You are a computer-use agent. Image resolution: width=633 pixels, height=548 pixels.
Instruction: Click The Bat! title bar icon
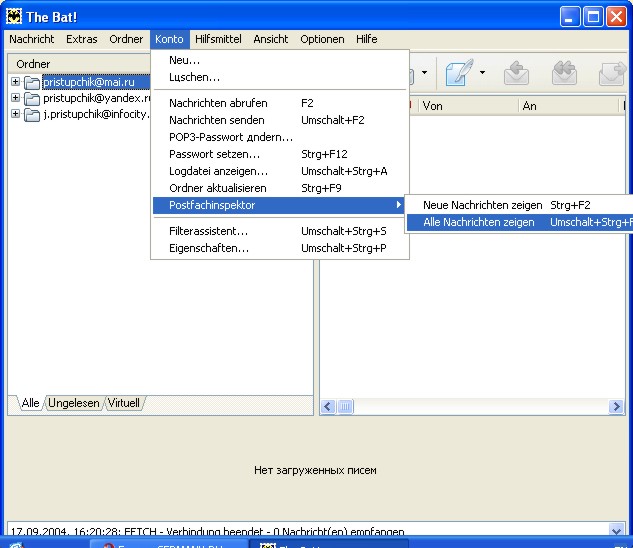(14, 17)
